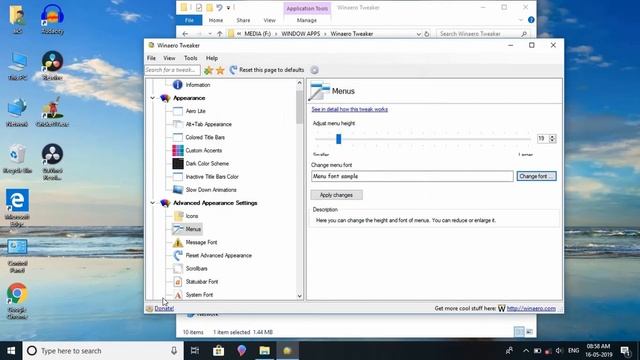Click the File Explorer back arrow
640x360 pixels.
tap(185, 34)
